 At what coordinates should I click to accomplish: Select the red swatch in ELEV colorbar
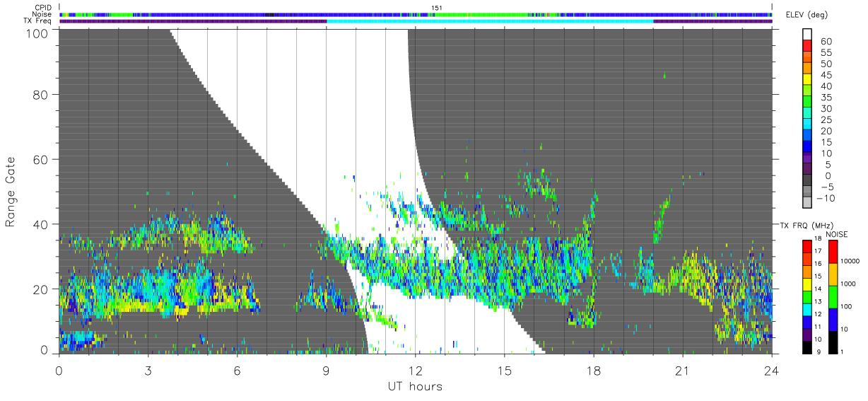(808, 45)
